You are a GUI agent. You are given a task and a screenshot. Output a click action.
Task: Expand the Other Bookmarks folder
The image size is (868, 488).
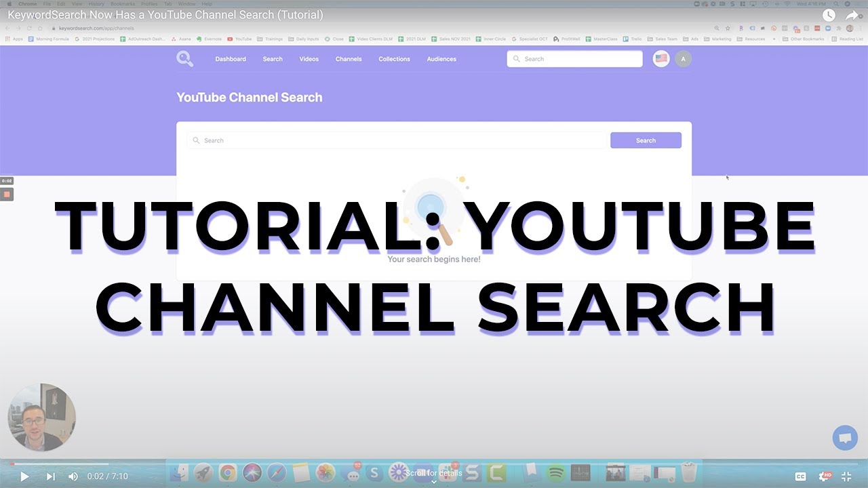[x=803, y=39]
